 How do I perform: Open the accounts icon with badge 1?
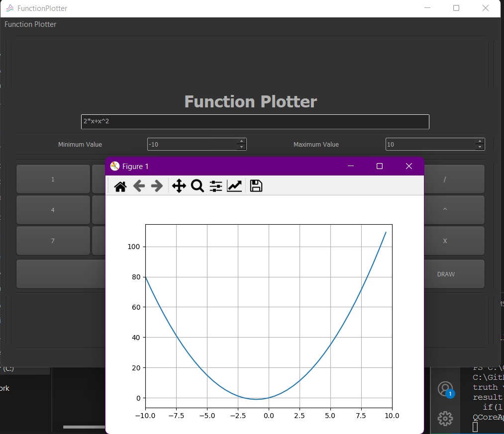[446, 389]
